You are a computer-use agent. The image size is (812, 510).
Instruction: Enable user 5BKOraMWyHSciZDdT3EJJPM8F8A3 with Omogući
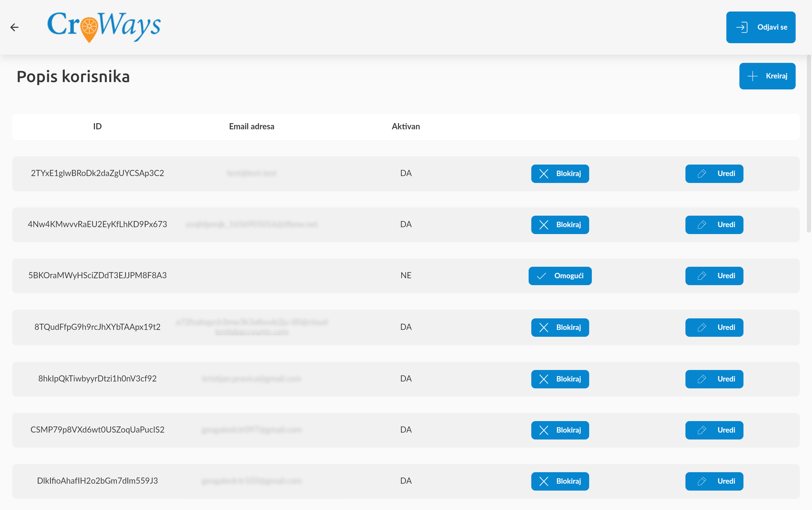(x=560, y=276)
